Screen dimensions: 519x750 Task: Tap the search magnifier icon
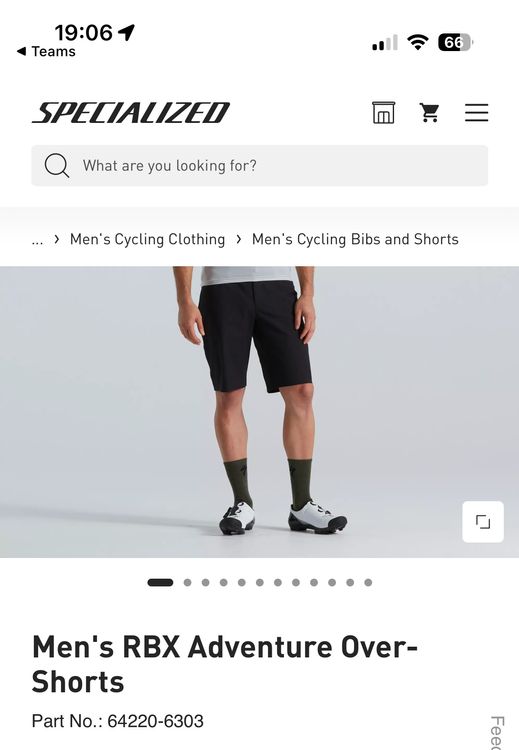(56, 165)
